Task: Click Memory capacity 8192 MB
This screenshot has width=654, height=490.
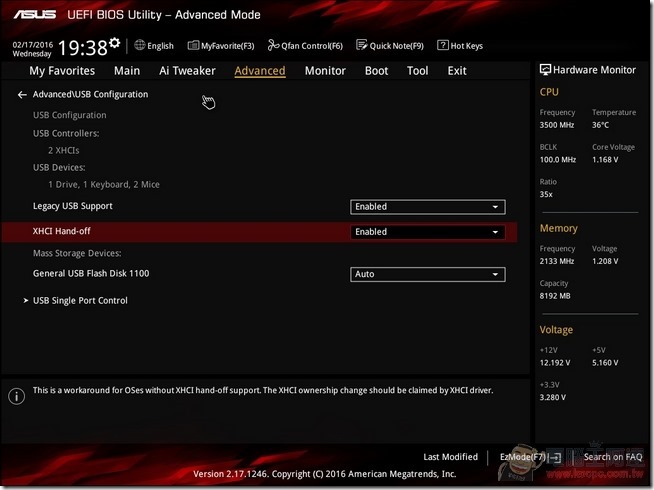Action: point(555,296)
